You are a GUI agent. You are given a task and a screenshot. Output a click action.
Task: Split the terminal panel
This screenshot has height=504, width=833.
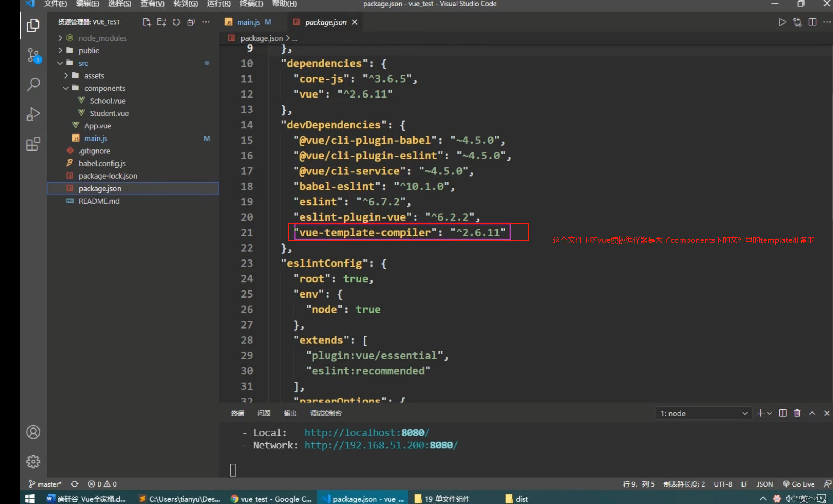coord(782,413)
